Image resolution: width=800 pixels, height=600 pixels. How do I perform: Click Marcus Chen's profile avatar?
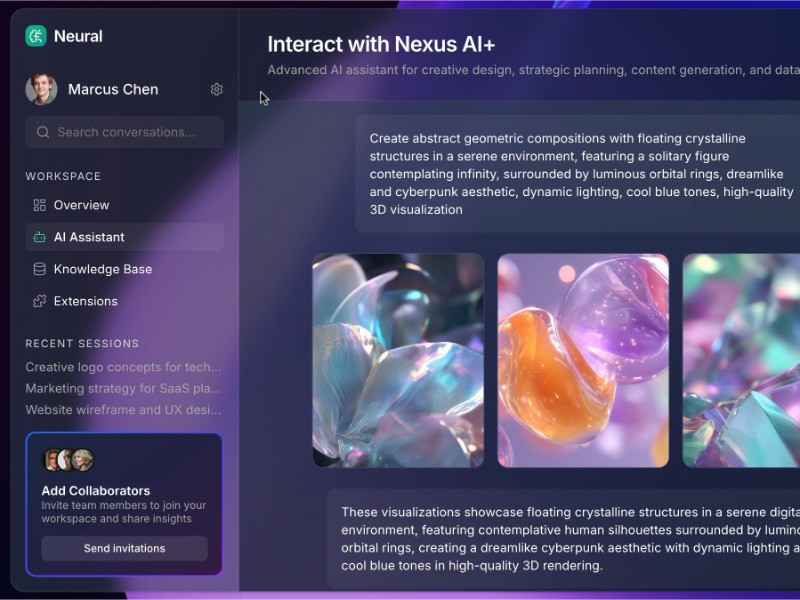point(41,89)
